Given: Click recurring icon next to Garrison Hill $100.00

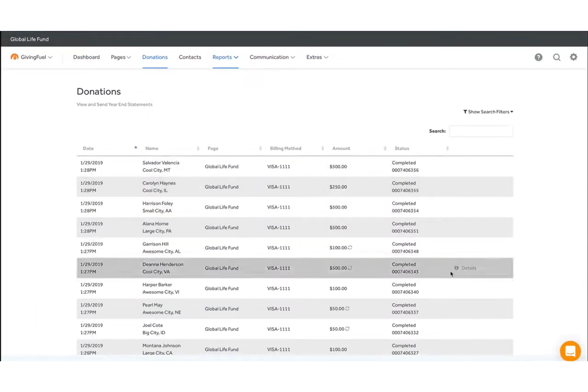Looking at the screenshot, I should click(350, 247).
